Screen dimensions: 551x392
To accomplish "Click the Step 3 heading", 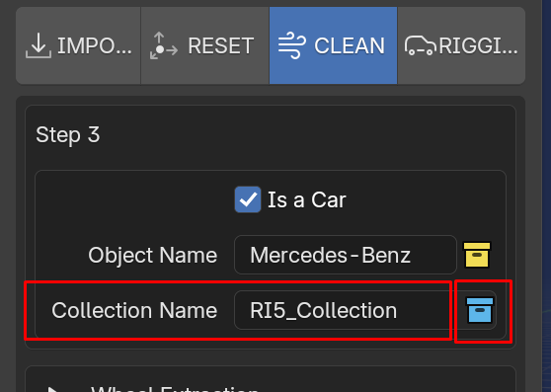I will pos(68,135).
